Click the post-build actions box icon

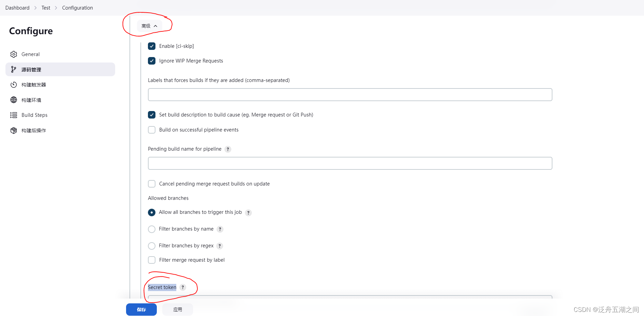14,130
